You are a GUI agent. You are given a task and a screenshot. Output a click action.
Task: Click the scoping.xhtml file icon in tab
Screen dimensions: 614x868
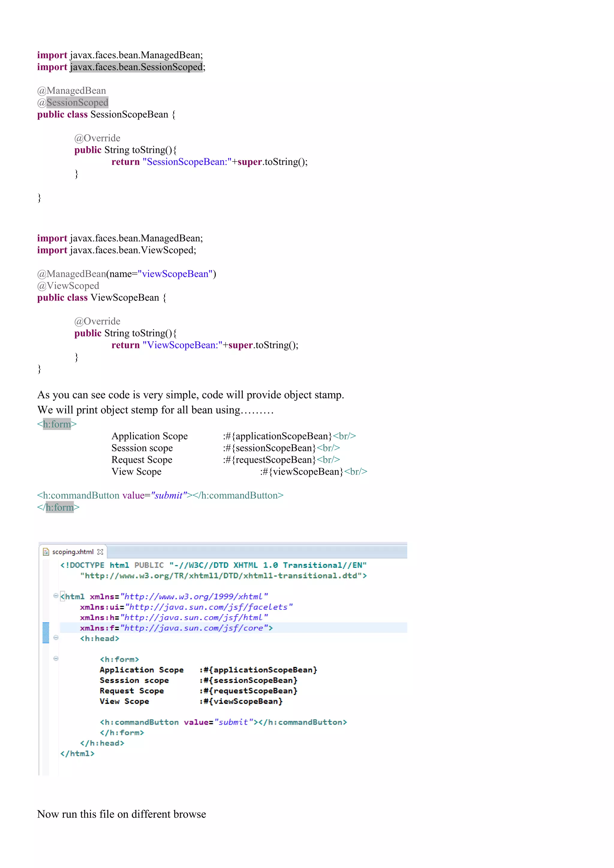pyautogui.click(x=46, y=552)
